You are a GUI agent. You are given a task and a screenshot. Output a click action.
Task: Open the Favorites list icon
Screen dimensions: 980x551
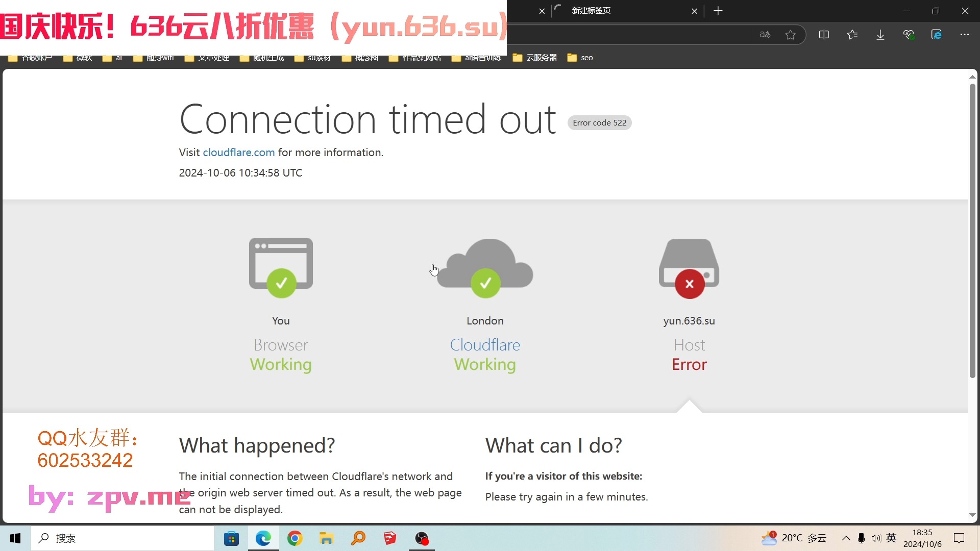point(852,35)
